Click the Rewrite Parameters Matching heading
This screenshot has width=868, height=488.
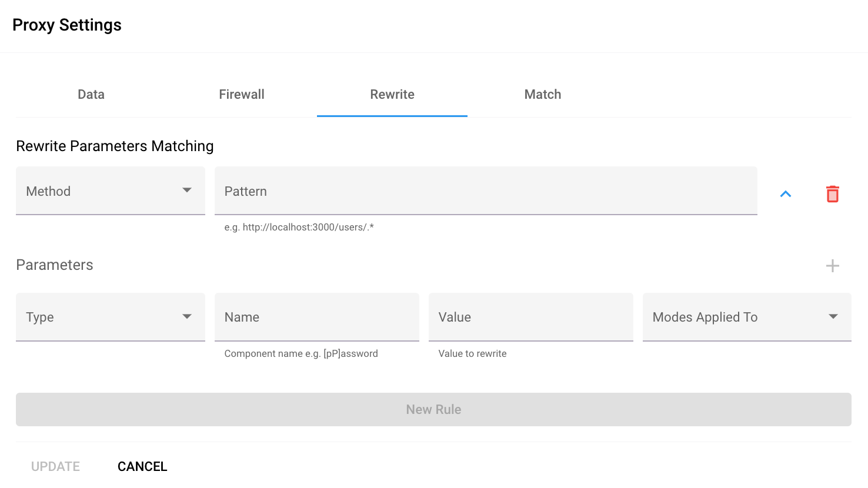[x=115, y=146]
